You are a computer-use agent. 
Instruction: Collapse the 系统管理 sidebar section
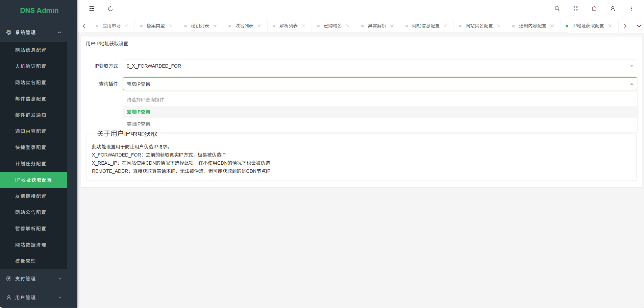34,32
